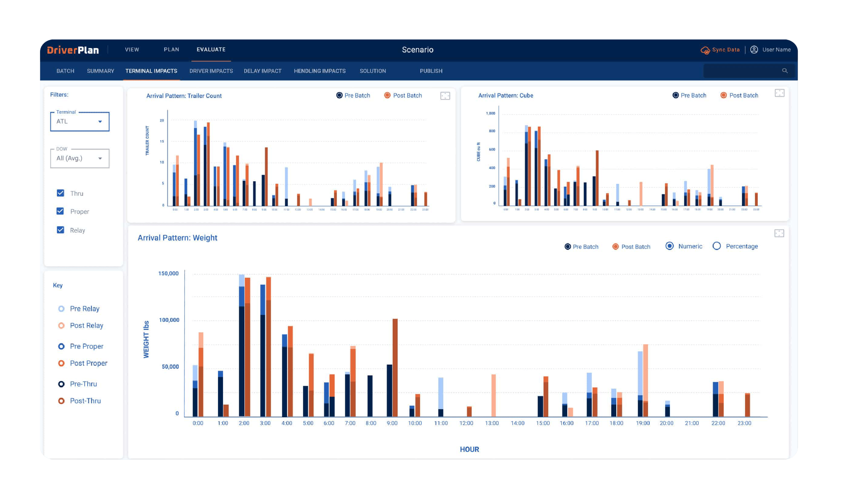Click the Post-Thru key marker
Screen dimensions: 842x504
[61, 401]
